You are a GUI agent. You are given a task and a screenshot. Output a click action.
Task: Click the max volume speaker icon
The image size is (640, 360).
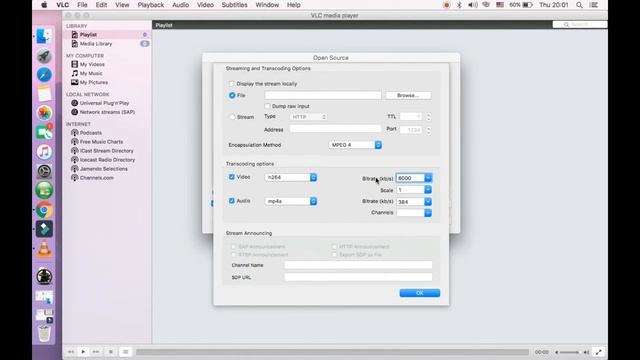[x=586, y=352]
